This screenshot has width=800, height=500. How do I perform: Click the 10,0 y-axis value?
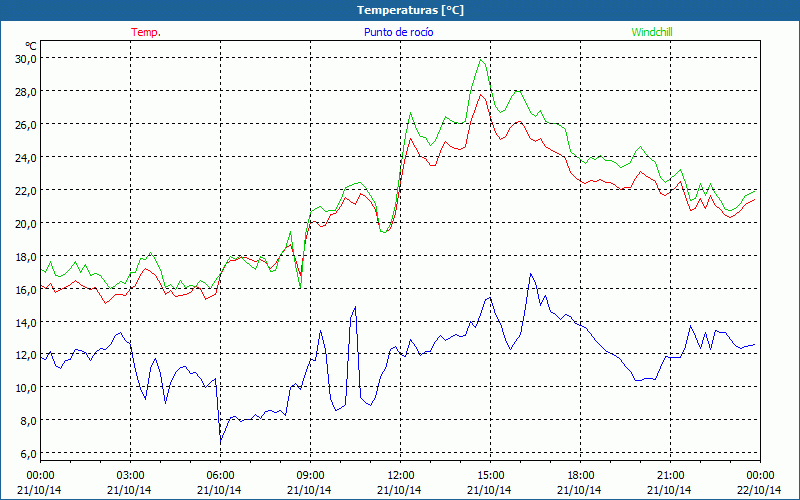coord(26,387)
